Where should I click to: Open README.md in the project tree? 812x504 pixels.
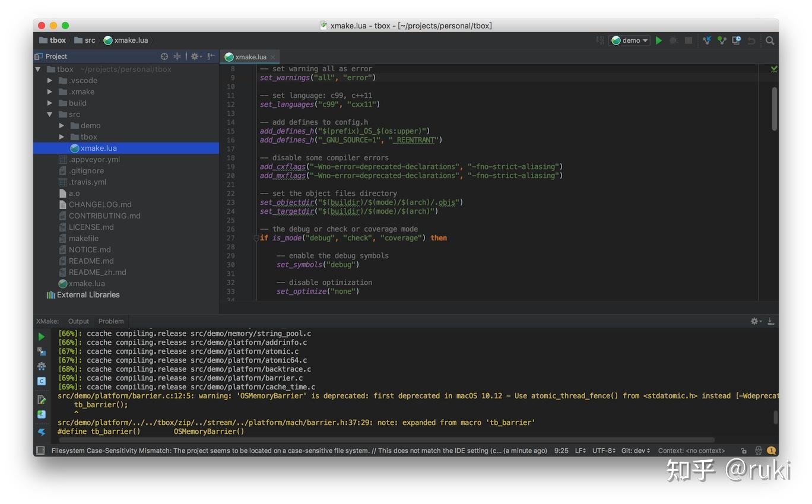pos(91,261)
